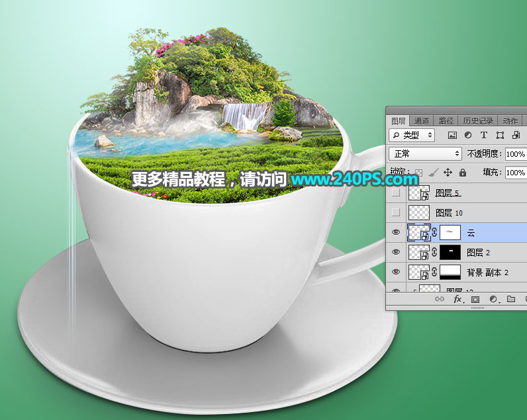Click layer name 图层 2
Viewport: 527px width, 420px height.
(478, 253)
